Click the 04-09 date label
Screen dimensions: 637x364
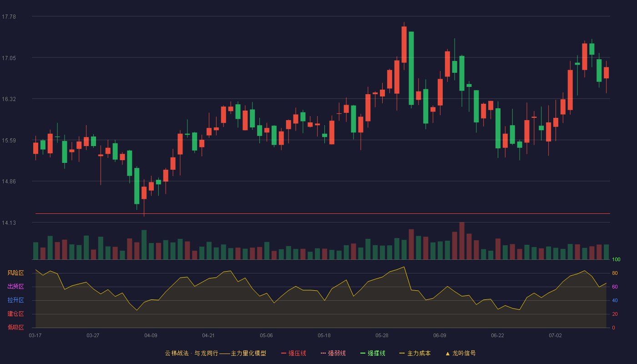click(x=151, y=335)
